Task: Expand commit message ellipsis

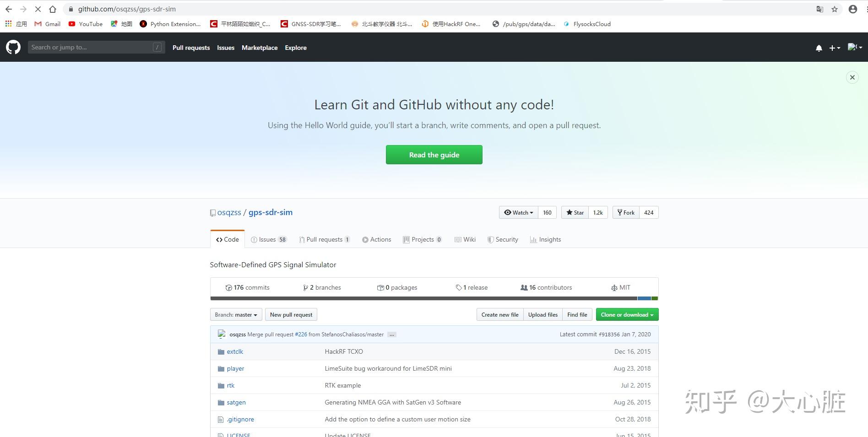Action: [392, 334]
